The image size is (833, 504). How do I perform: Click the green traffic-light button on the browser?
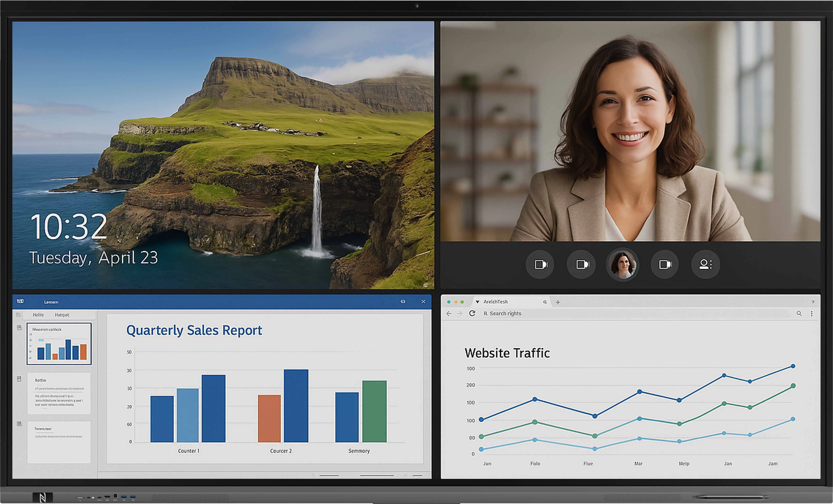462,302
